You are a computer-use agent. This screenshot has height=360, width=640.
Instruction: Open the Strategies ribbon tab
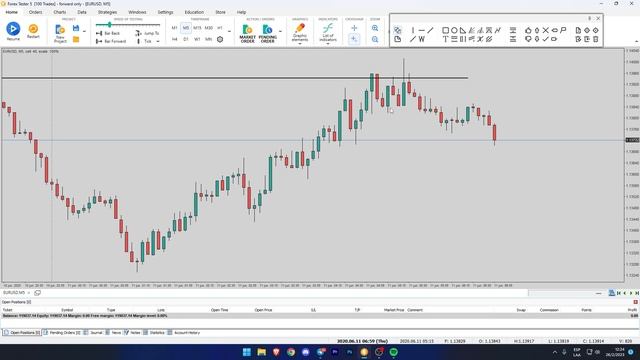[x=107, y=12]
